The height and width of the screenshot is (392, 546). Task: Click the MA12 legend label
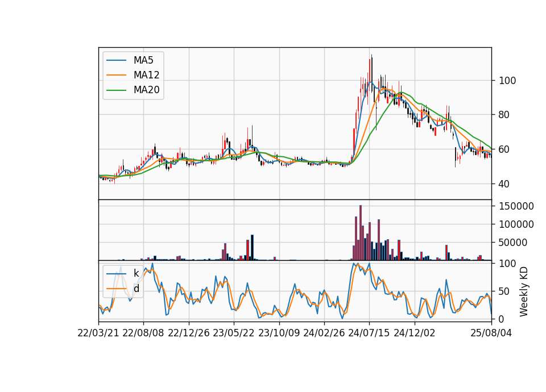(x=146, y=75)
